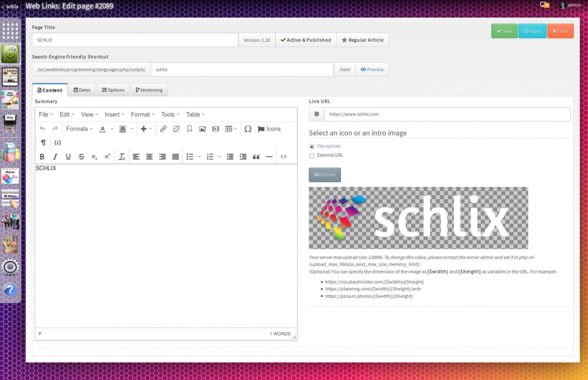Image resolution: width=588 pixels, height=380 pixels.
Task: Open the Block app in the sidebar
Action: 10,152
